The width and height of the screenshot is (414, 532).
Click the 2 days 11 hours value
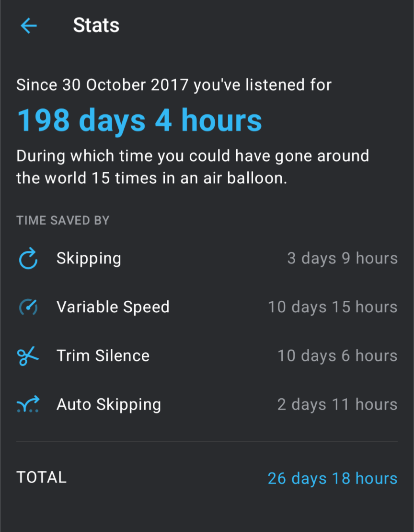coord(337,404)
